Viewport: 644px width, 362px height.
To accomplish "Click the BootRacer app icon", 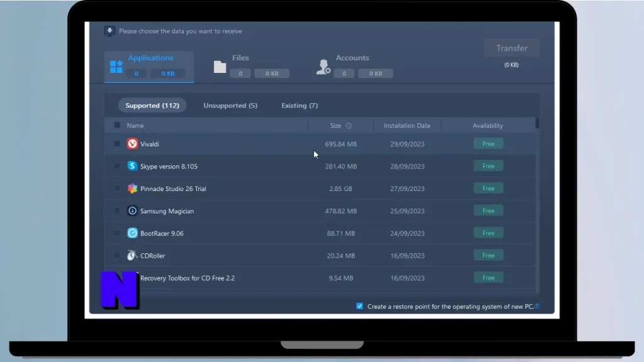I will pos(132,233).
